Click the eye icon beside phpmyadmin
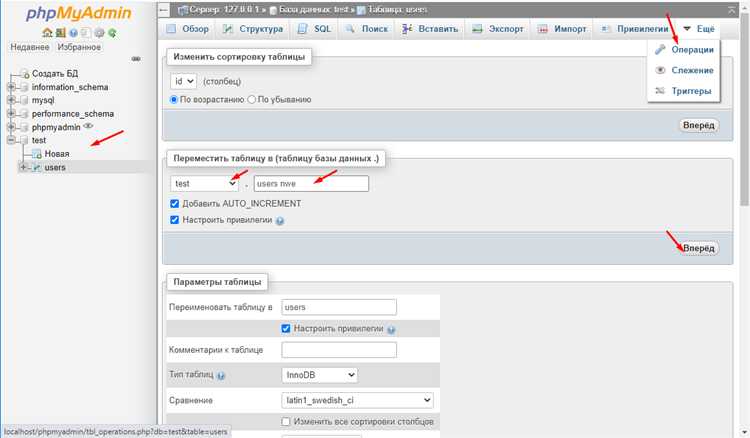Viewport: 750px width, 438px height. coord(88,126)
